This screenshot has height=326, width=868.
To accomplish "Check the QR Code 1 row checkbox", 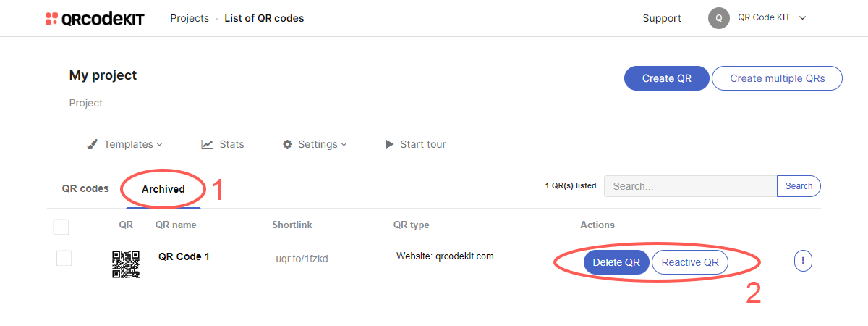I will click(64, 258).
